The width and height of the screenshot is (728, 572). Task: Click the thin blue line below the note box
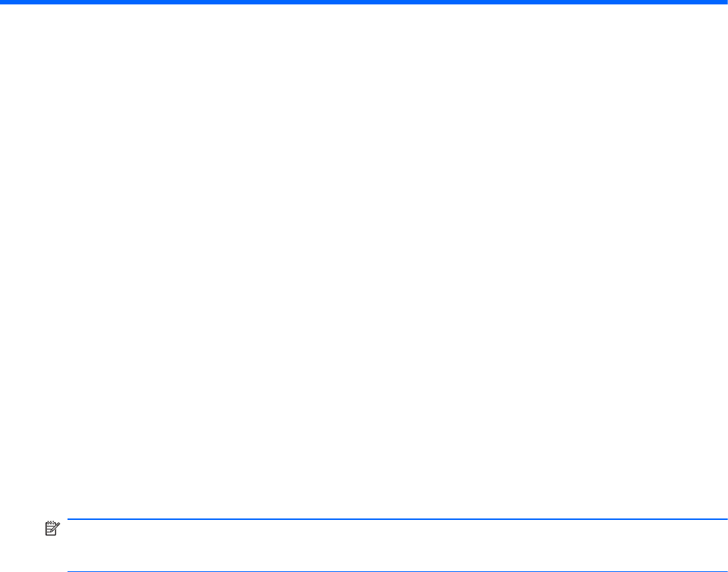(398, 571)
